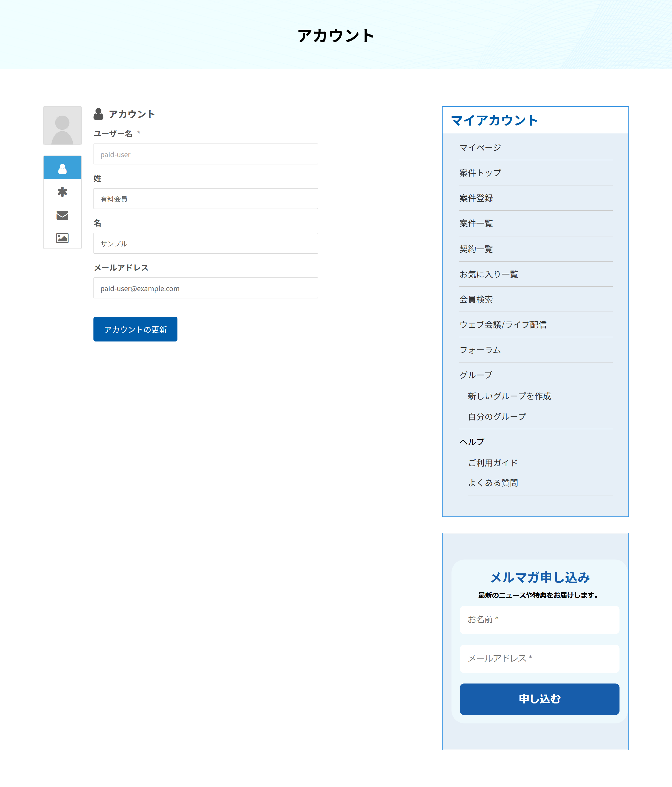Click the 姓 input field
This screenshot has height=787, width=672.
(205, 199)
